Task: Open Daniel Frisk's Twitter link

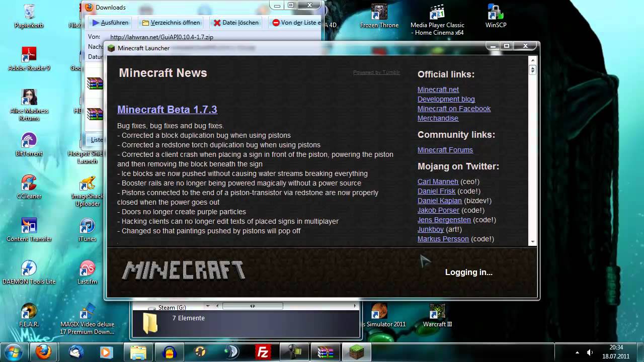Action: [436, 191]
